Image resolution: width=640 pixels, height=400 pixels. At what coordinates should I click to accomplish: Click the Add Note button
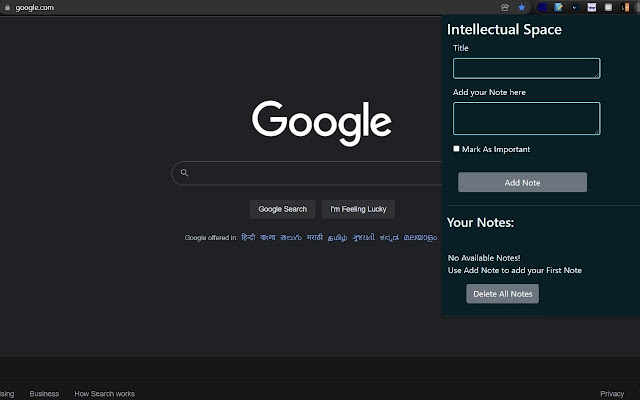522,182
